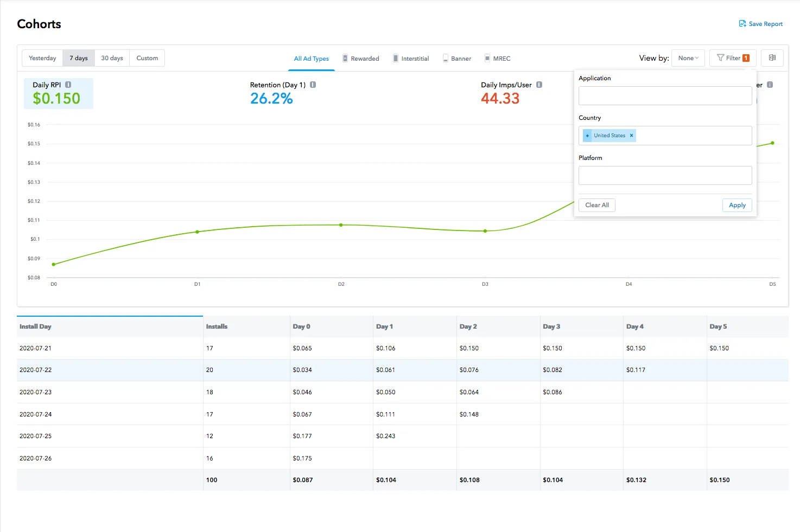Select the 2020-07-23 install day row
800x532 pixels.
tap(403, 392)
